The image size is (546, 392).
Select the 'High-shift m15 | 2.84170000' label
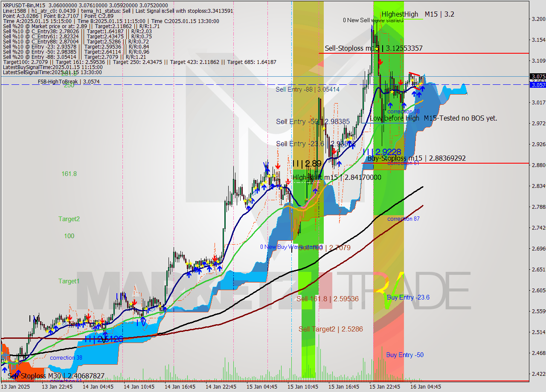coord(337,177)
